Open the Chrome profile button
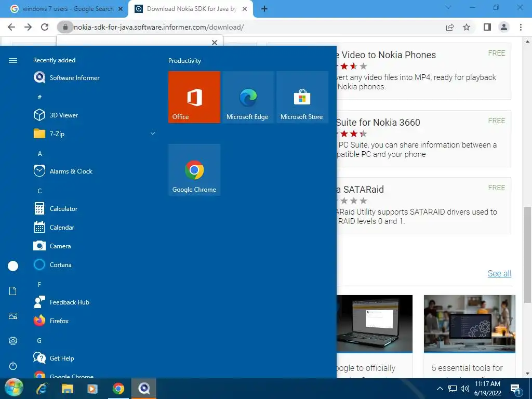The height and width of the screenshot is (399, 532). (504, 27)
